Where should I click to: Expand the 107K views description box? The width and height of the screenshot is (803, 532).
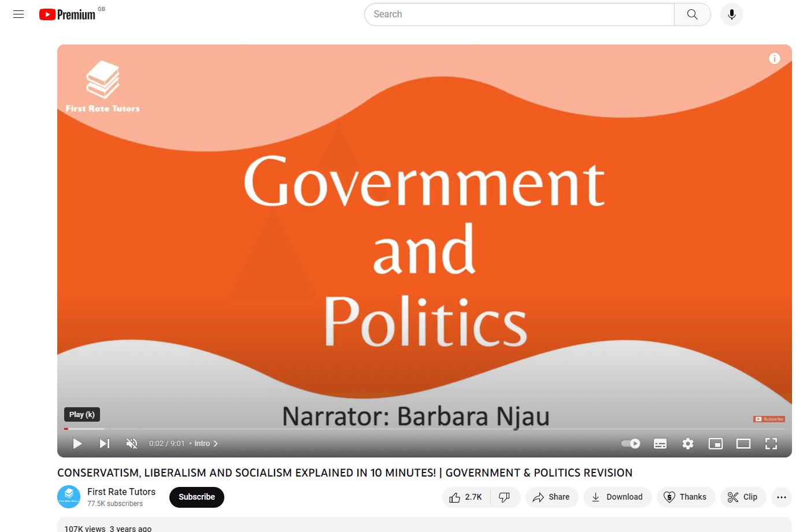click(424, 525)
